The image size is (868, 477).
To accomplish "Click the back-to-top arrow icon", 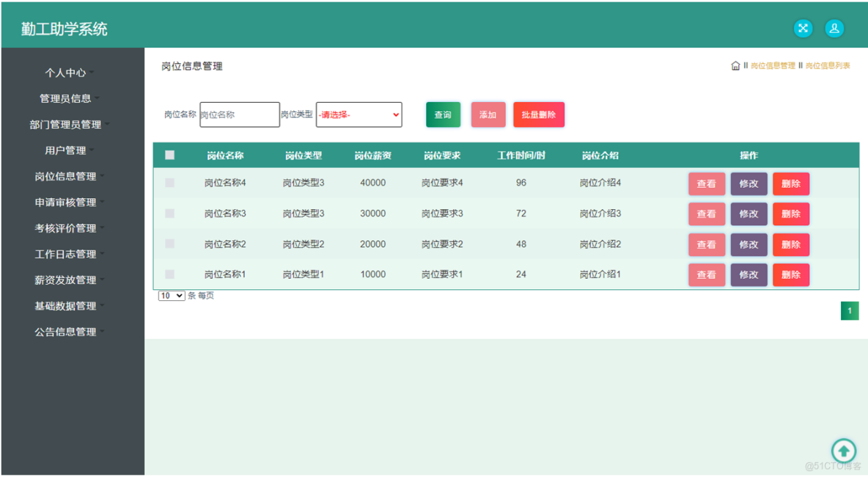I will point(844,451).
